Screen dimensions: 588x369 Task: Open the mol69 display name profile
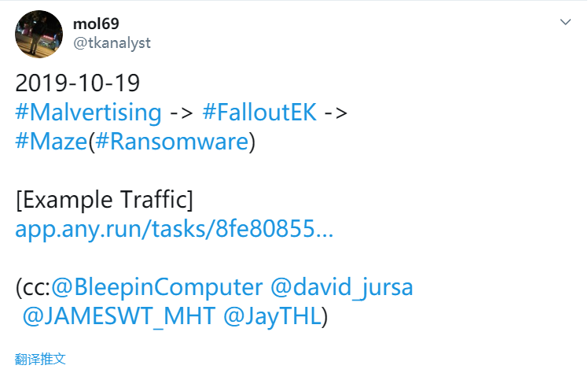[x=96, y=24]
